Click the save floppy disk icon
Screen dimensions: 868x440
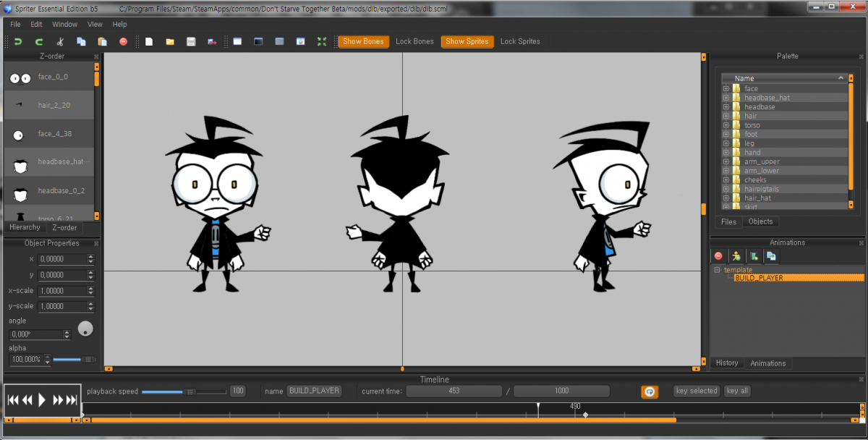[191, 42]
